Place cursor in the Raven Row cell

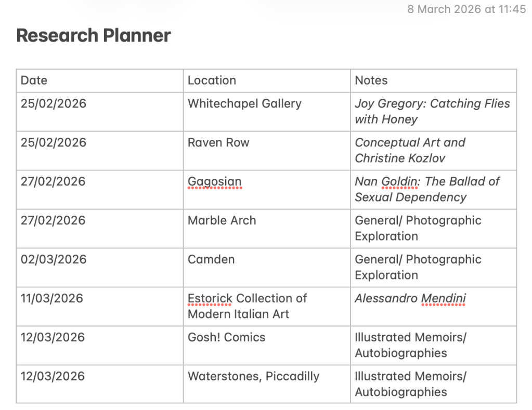click(x=218, y=142)
